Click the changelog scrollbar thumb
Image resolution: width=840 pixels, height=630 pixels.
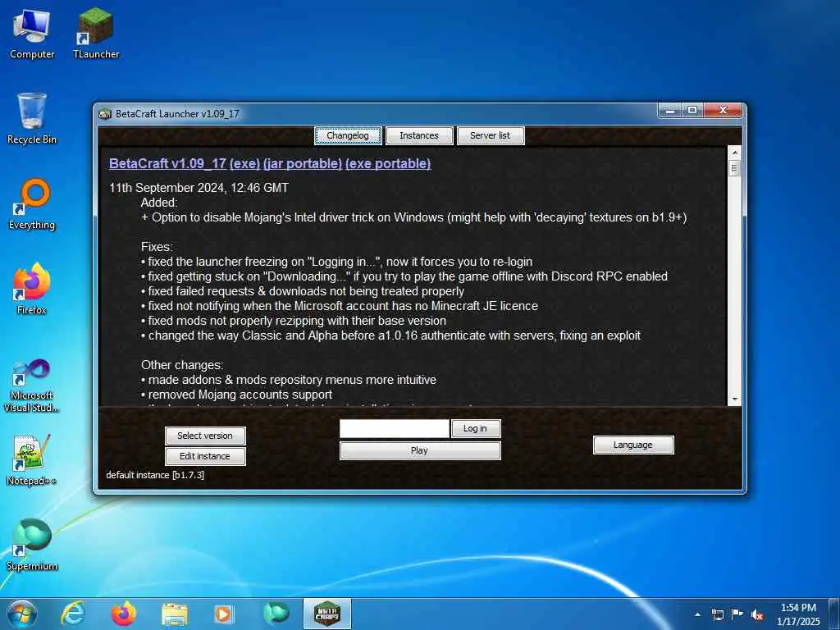734,167
